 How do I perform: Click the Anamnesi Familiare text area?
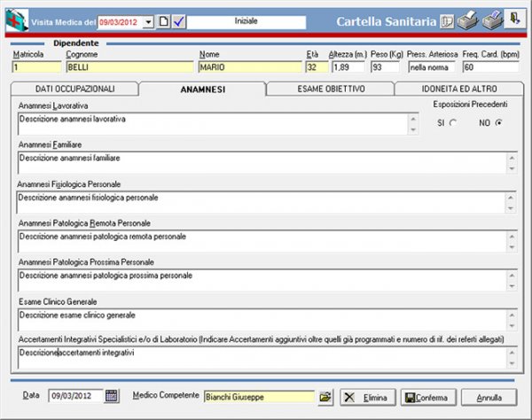[262, 163]
